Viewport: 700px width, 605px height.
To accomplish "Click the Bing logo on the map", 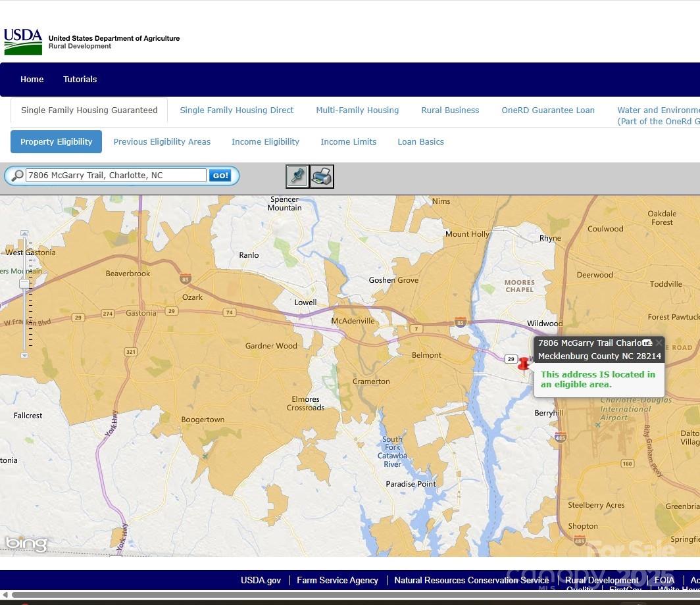I will [x=26, y=544].
